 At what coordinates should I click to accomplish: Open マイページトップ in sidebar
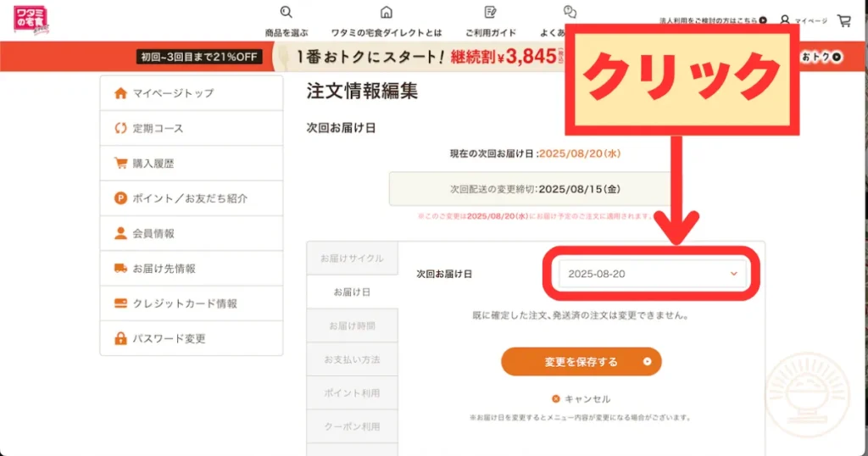192,93
